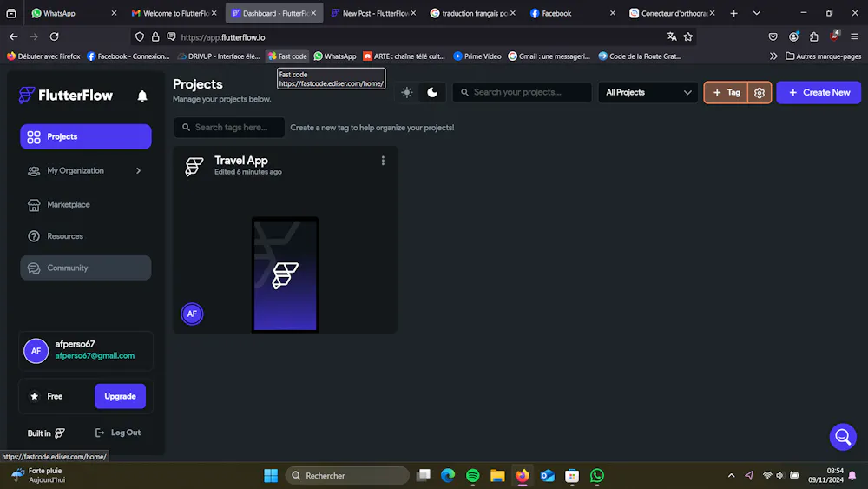Click the browser back arrow
The height and width of the screenshot is (489, 868).
point(14,37)
